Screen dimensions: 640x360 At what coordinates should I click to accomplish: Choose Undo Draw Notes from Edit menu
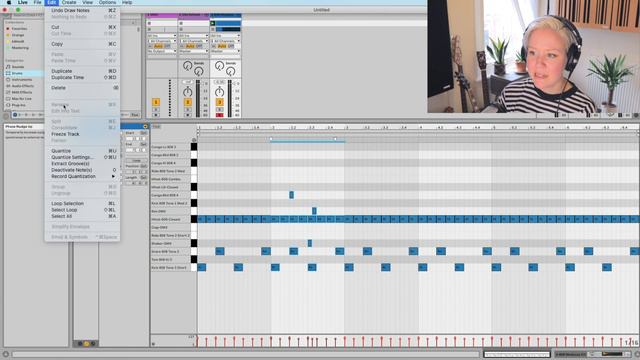(x=82, y=11)
